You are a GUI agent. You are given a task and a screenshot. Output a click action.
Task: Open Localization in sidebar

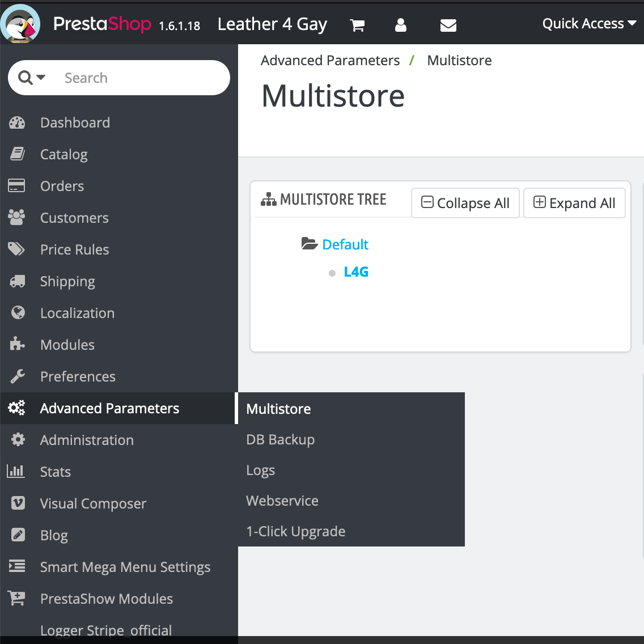pyautogui.click(x=77, y=313)
